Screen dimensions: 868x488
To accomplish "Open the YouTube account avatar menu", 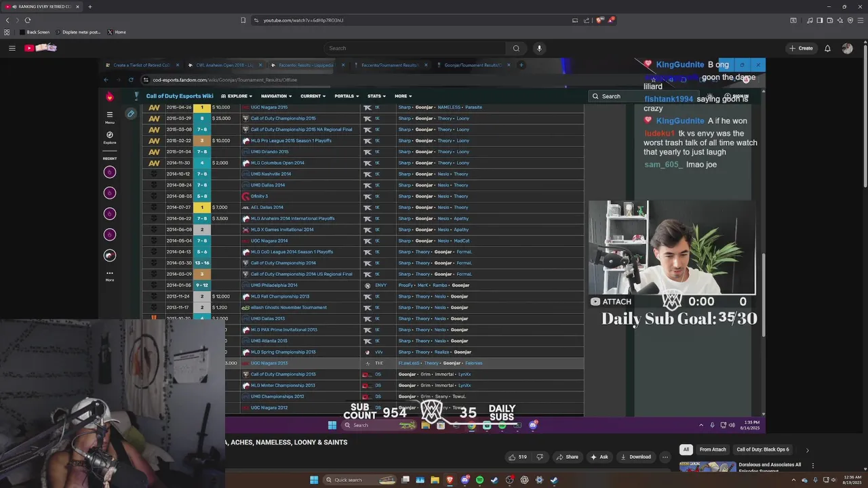I will 847,48.
